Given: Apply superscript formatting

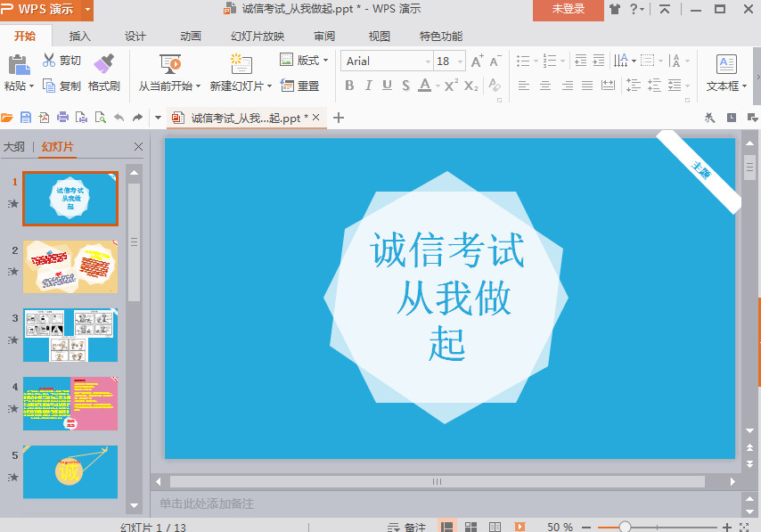Looking at the screenshot, I should tap(451, 86).
